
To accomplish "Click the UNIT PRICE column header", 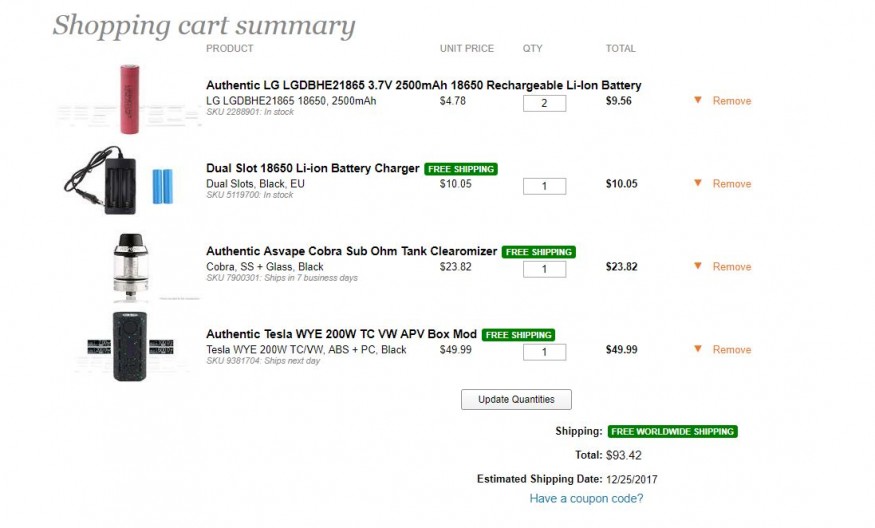I will point(467,49).
